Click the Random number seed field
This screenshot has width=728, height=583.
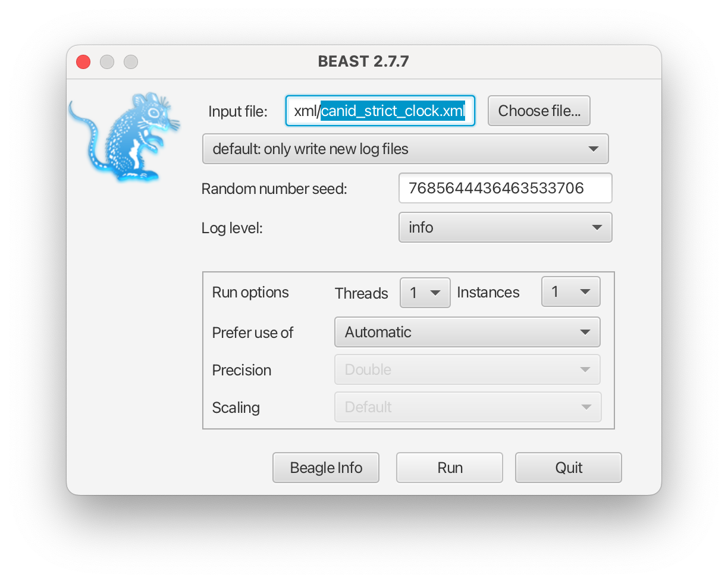504,189
